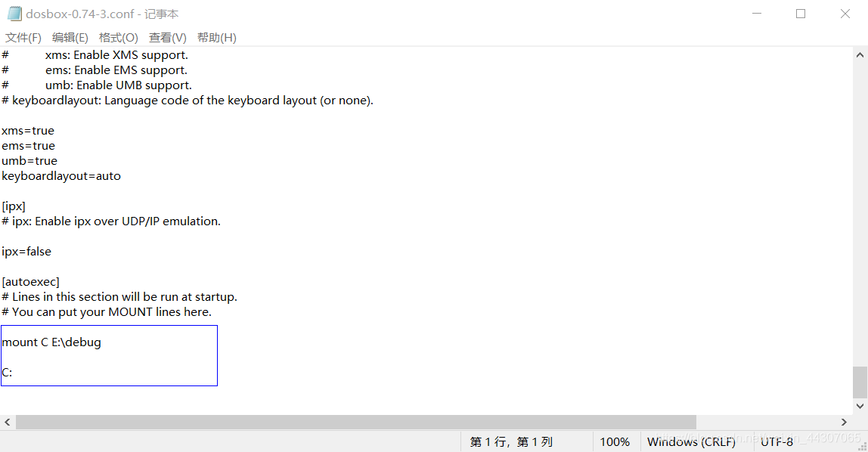Click the '[ipx]' section header

[x=14, y=206]
